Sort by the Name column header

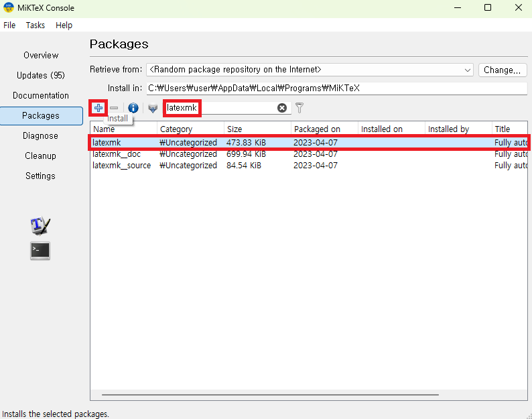tap(123, 129)
